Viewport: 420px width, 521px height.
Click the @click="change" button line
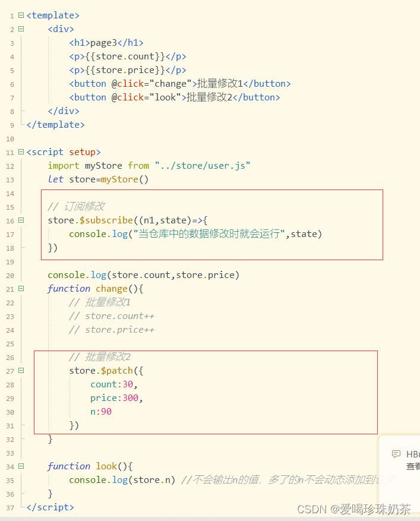coord(180,83)
